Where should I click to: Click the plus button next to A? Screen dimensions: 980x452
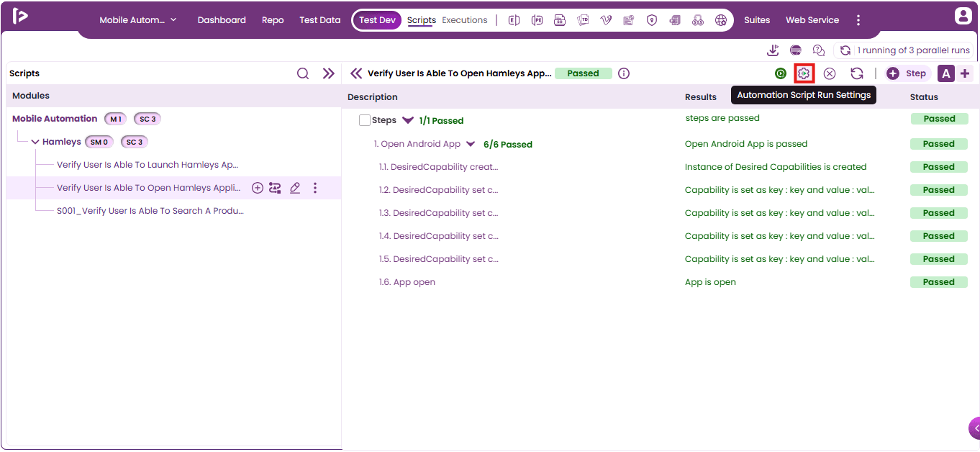coord(965,73)
